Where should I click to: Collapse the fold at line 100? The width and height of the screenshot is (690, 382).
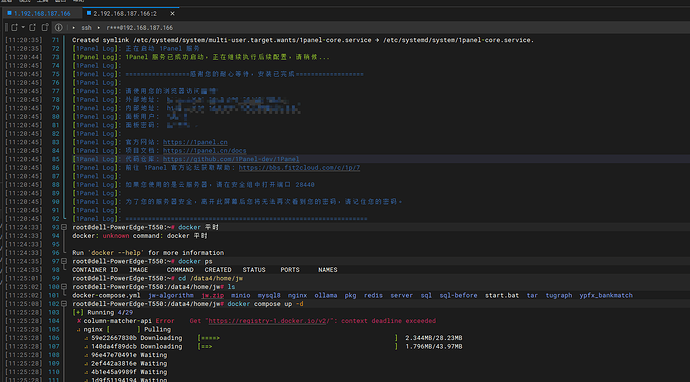(64, 287)
